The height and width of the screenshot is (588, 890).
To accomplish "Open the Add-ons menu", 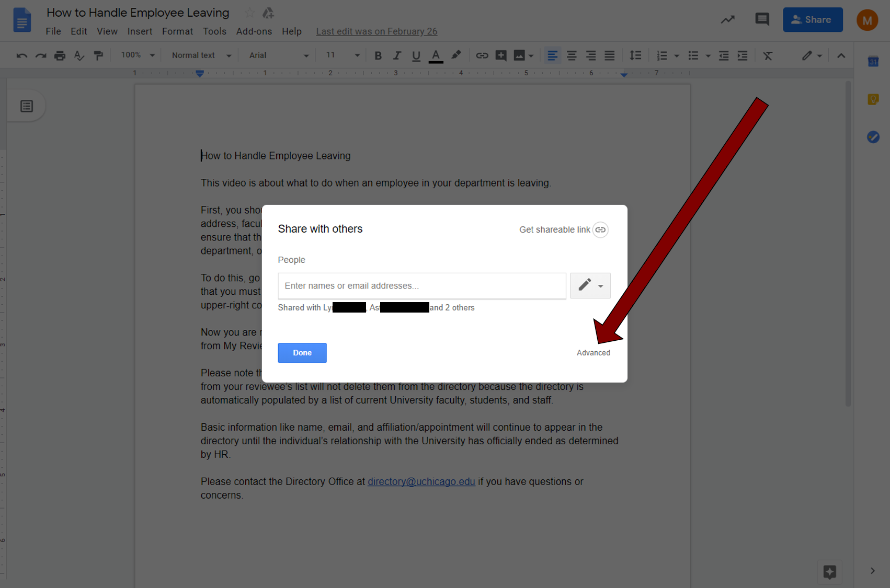I will point(254,31).
